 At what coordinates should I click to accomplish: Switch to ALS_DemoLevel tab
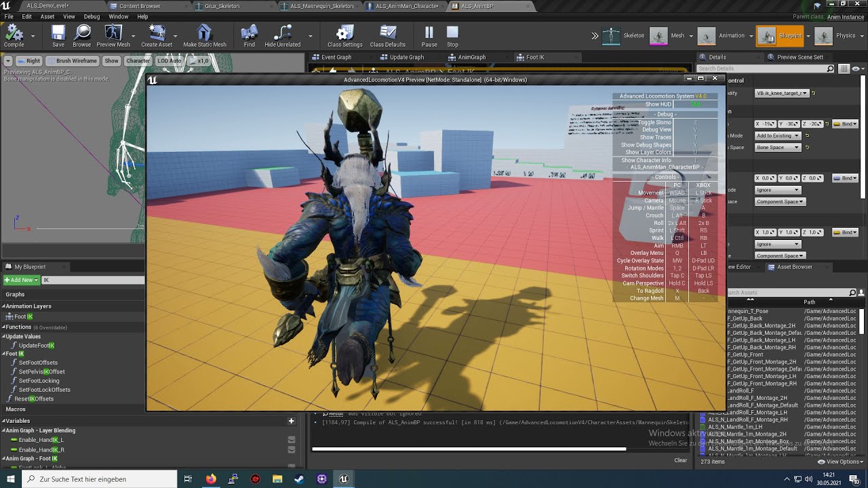coord(47,5)
